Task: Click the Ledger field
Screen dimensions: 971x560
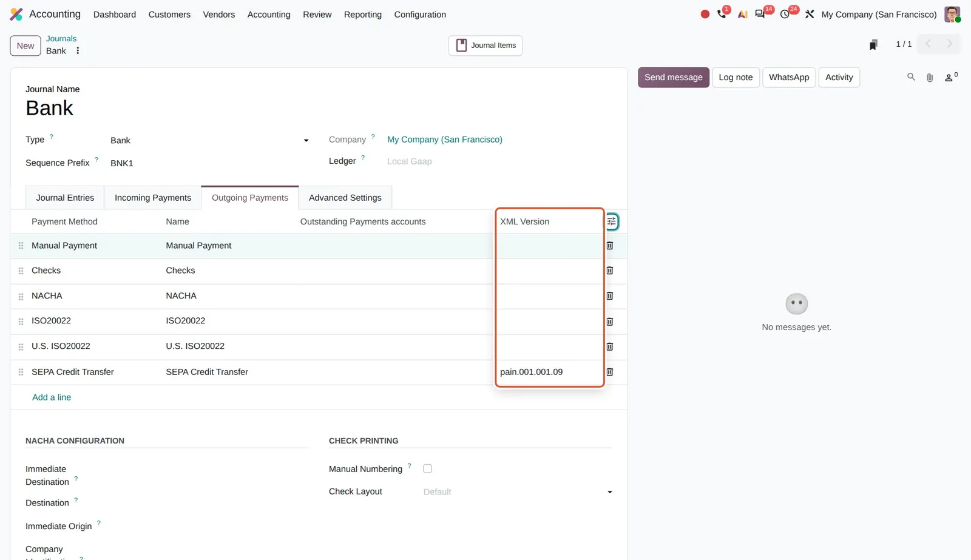Action: tap(499, 161)
